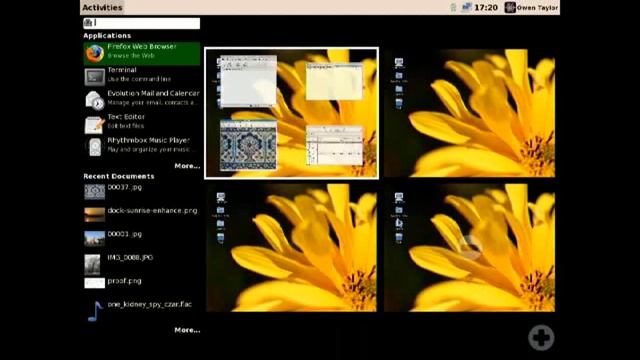The width and height of the screenshot is (640, 360).
Task: Switch to the top-right empty workspace
Action: pyautogui.click(x=469, y=113)
